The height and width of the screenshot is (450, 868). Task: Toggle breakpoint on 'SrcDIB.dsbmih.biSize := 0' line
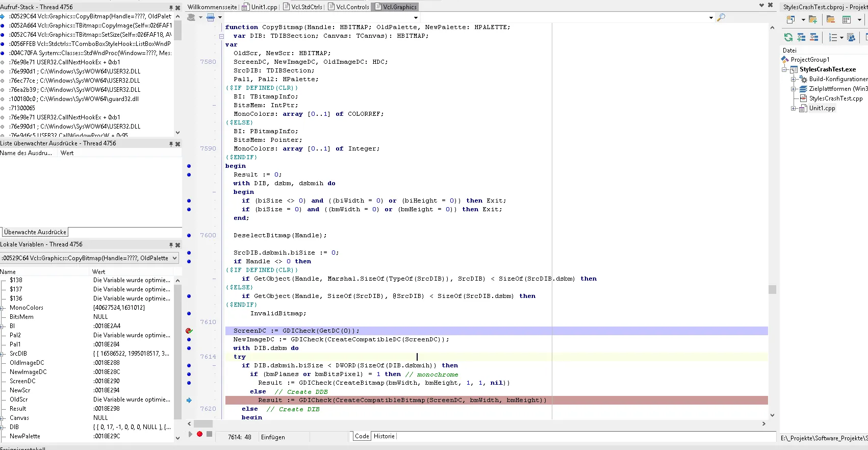point(189,253)
